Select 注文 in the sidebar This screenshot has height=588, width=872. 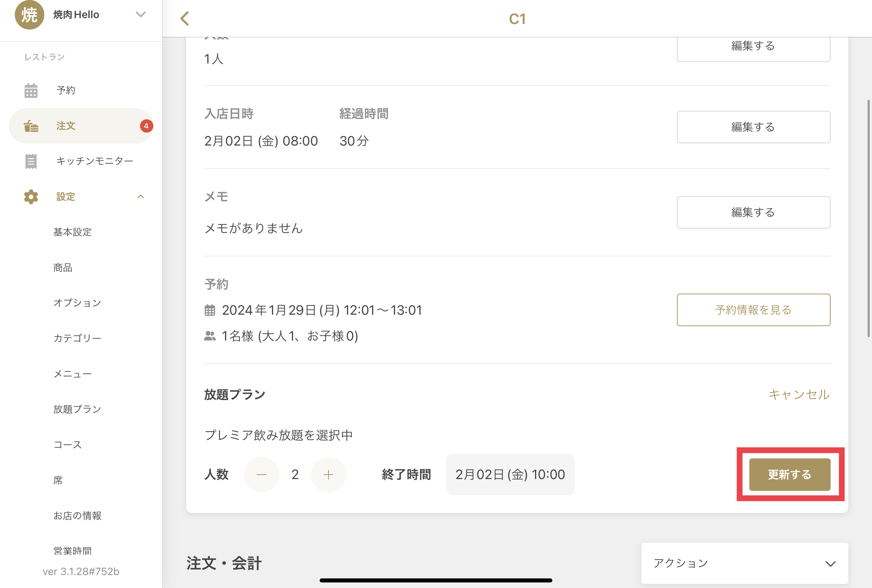[81, 126]
